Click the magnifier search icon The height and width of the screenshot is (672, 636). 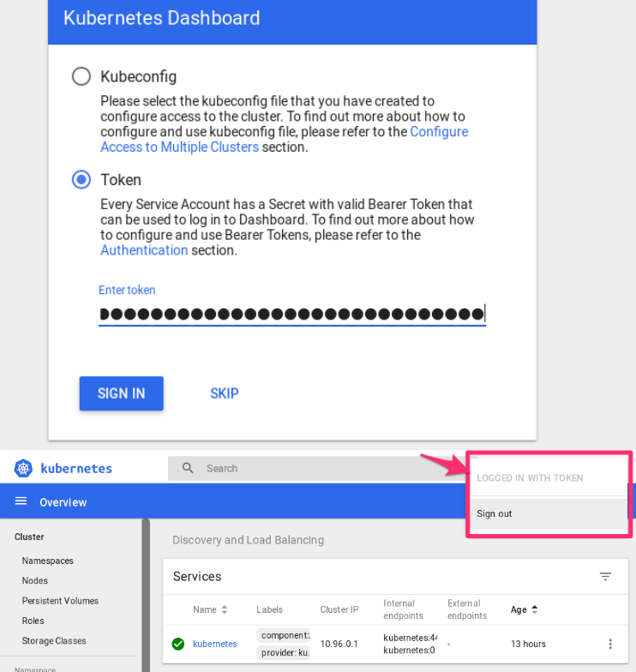(x=188, y=468)
